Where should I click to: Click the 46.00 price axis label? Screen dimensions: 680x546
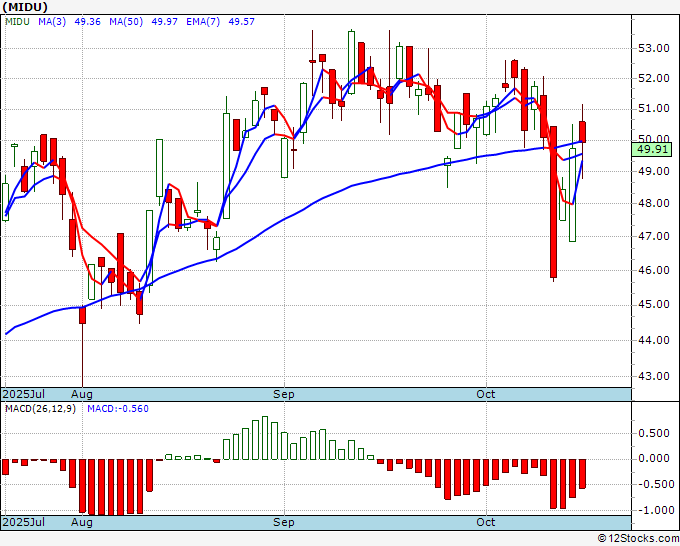pyautogui.click(x=654, y=270)
